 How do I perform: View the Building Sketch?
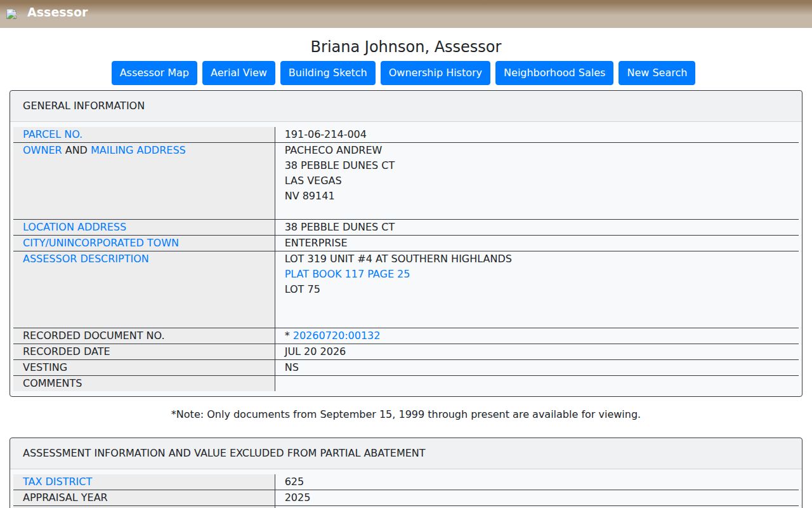coord(327,73)
